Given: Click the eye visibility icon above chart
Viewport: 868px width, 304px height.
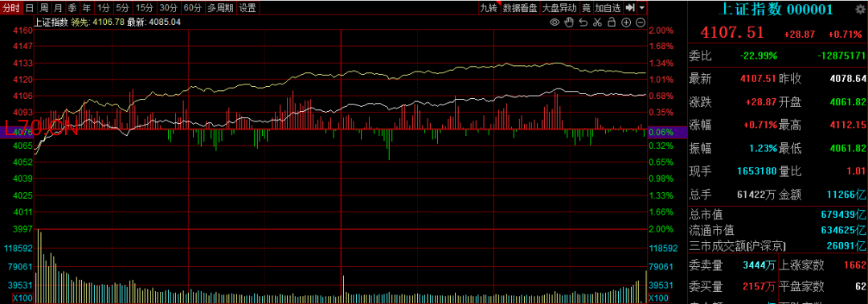Looking at the screenshot, I should pyautogui.click(x=555, y=23).
